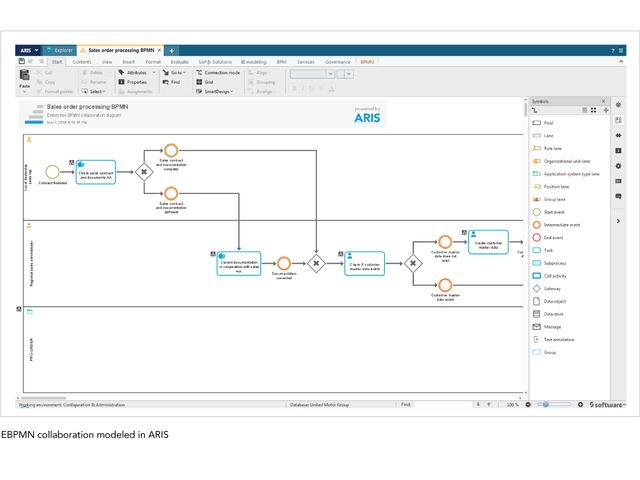Click the Find button in the ribbon
This screenshot has height=480, width=640.
pos(173,82)
